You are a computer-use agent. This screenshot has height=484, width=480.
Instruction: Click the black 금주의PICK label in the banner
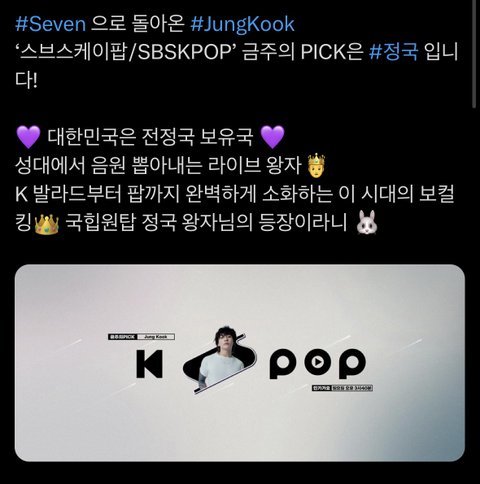pos(123,337)
